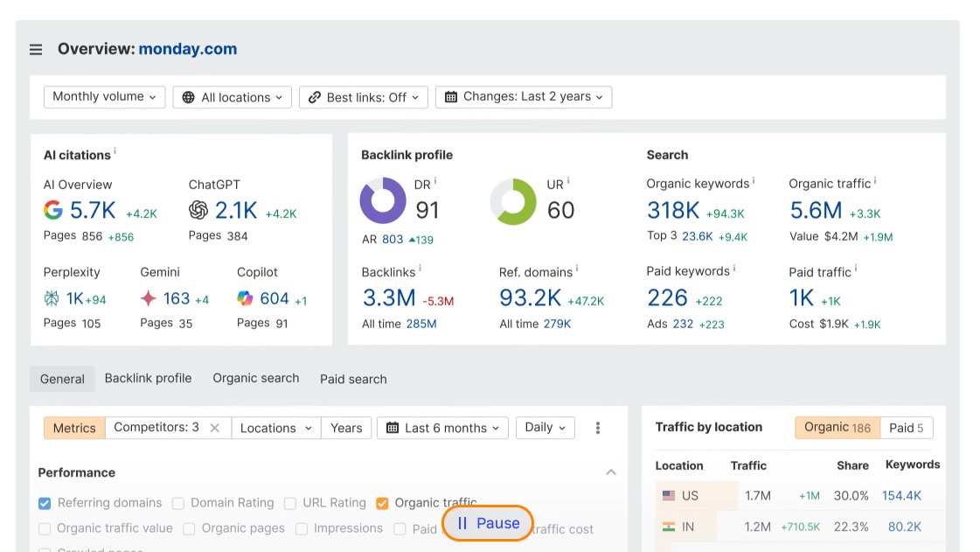Open the hamburger menu beside Overview
980x552 pixels.
point(36,49)
